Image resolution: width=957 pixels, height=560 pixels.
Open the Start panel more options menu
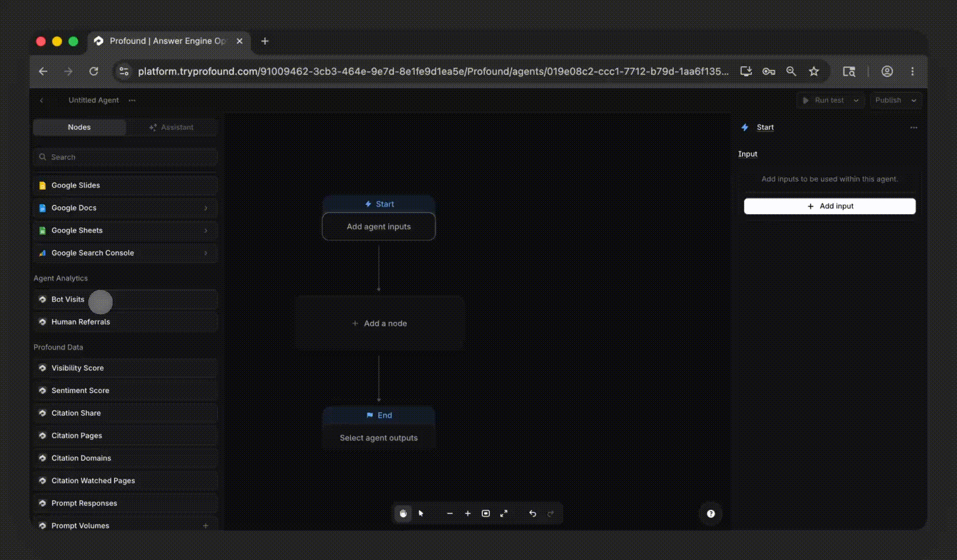pos(914,128)
